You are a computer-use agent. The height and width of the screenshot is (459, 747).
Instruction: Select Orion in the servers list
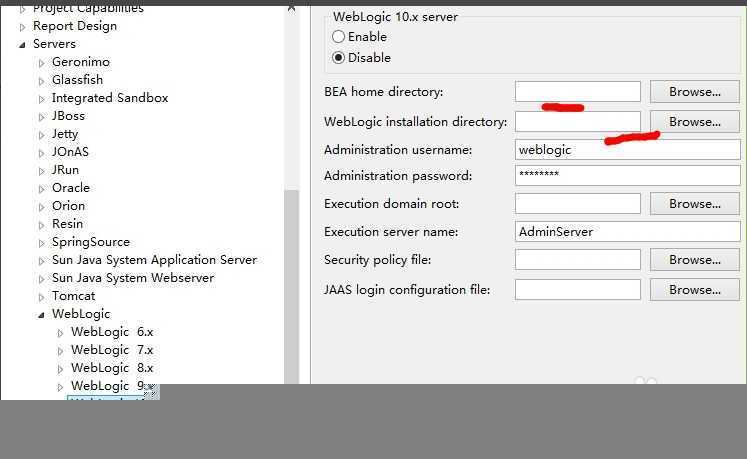(69, 206)
